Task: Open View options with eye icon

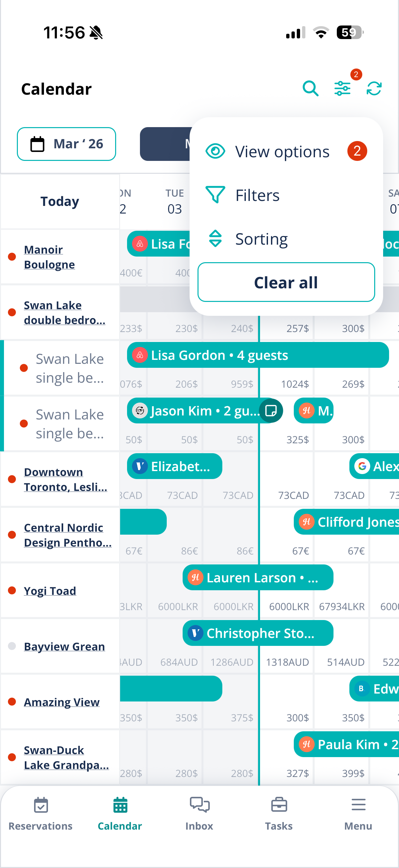Action: tap(286, 151)
